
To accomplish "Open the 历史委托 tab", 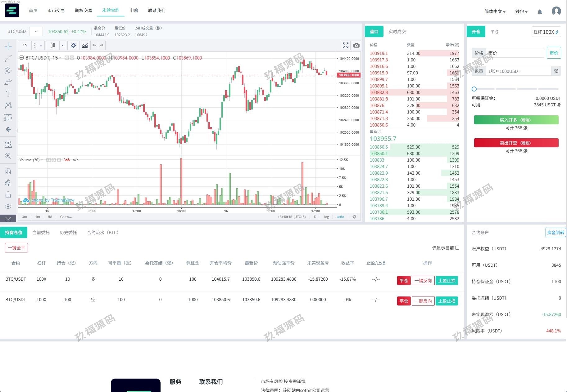I will (x=68, y=232).
